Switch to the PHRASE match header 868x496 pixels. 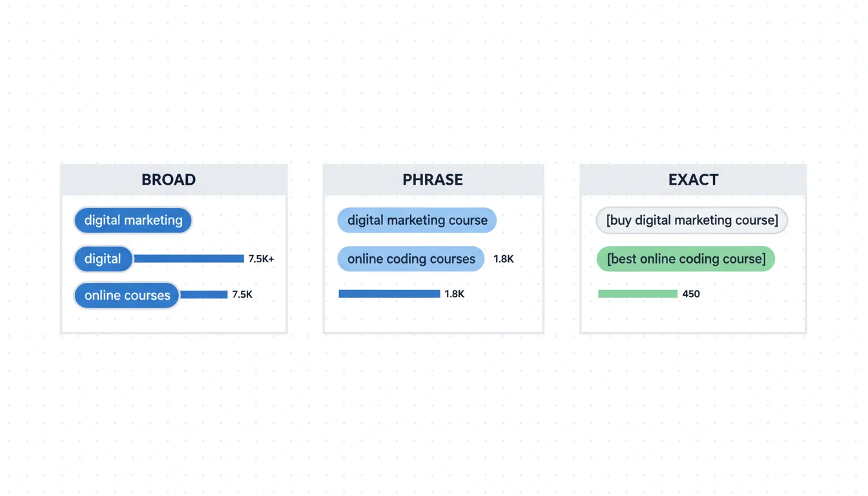[433, 180]
